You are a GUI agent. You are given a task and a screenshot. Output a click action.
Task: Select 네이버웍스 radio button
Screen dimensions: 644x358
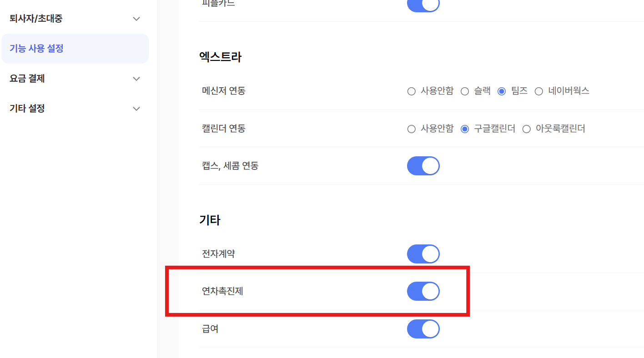(539, 91)
